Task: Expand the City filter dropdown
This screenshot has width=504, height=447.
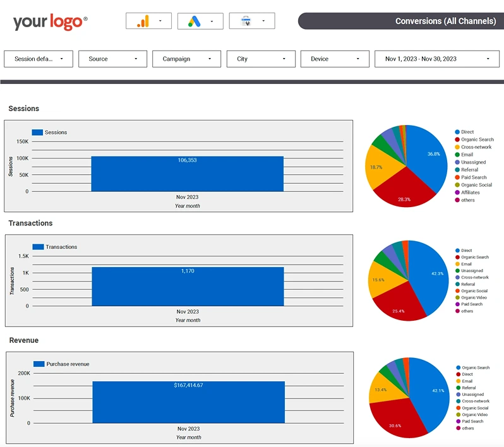Action: coord(261,59)
